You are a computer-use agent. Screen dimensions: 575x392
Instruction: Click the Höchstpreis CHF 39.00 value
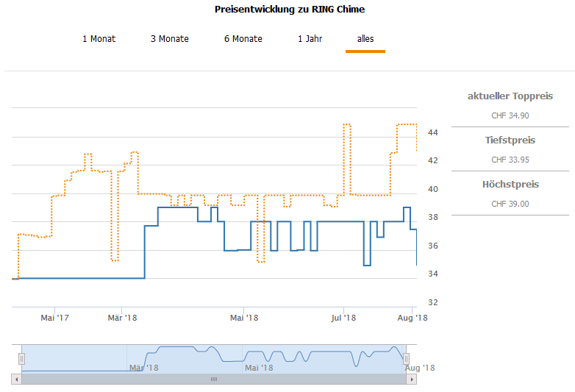(x=510, y=204)
